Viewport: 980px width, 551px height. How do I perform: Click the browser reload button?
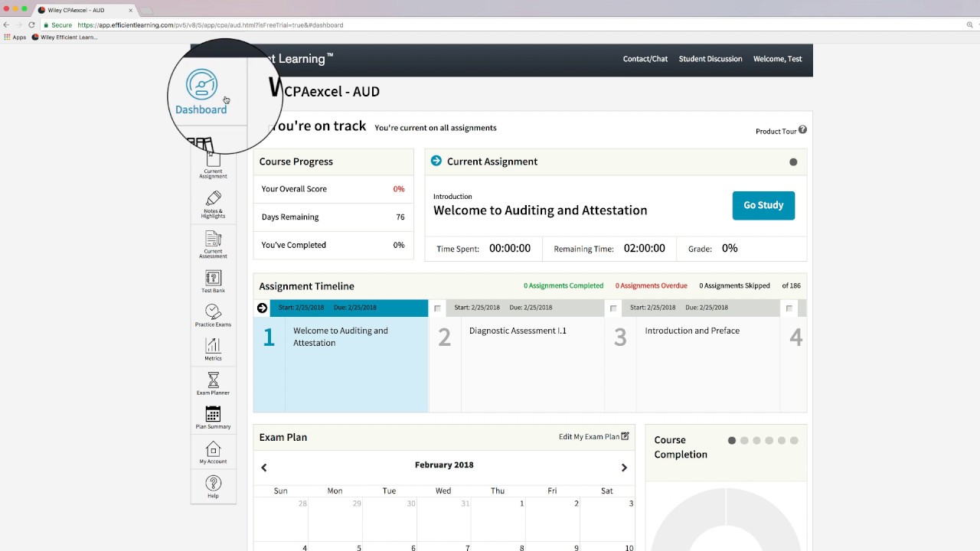coord(31,24)
